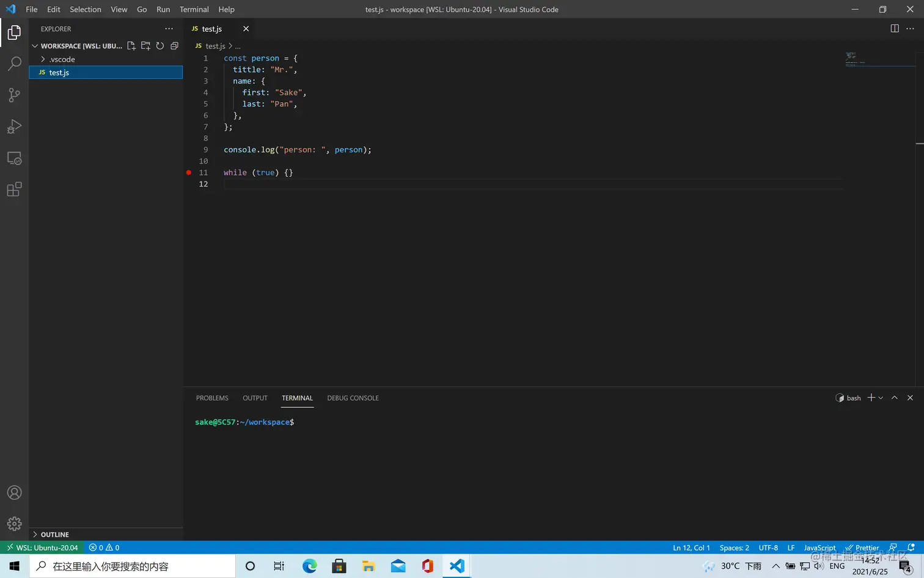Open the Run and Debug view
Image resolution: width=924 pixels, height=578 pixels.
(x=14, y=127)
